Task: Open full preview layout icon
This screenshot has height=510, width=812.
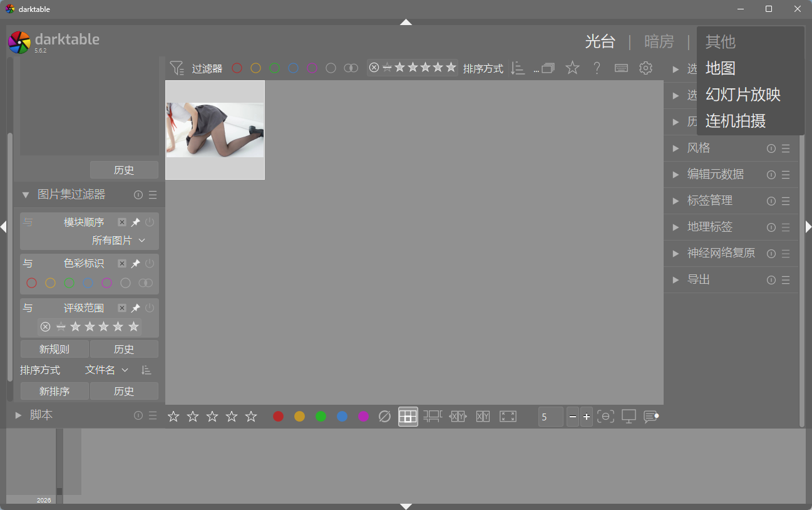Action: tap(508, 417)
